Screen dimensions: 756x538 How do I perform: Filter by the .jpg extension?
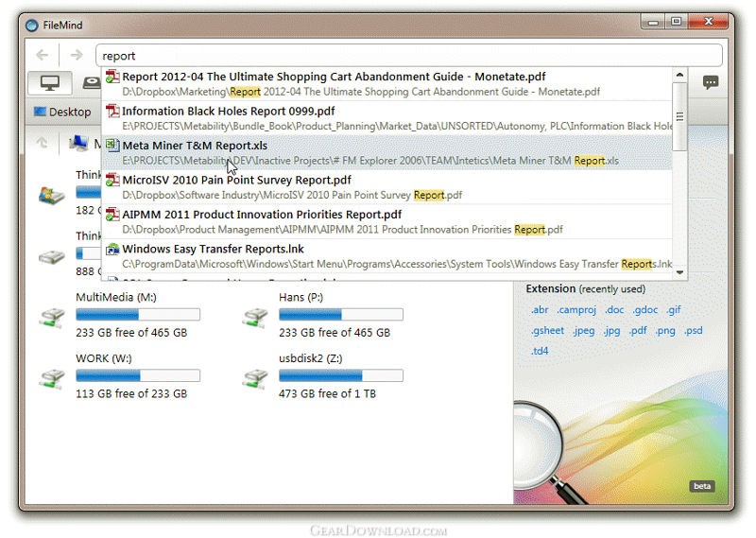[611, 331]
